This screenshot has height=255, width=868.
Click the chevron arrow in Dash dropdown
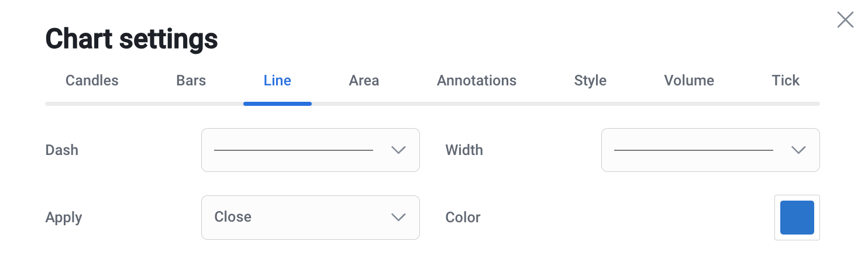(x=398, y=150)
